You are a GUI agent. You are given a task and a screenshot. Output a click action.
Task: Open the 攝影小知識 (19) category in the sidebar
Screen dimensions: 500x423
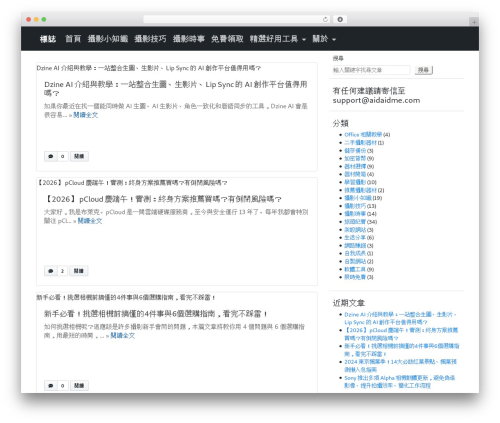click(x=358, y=198)
